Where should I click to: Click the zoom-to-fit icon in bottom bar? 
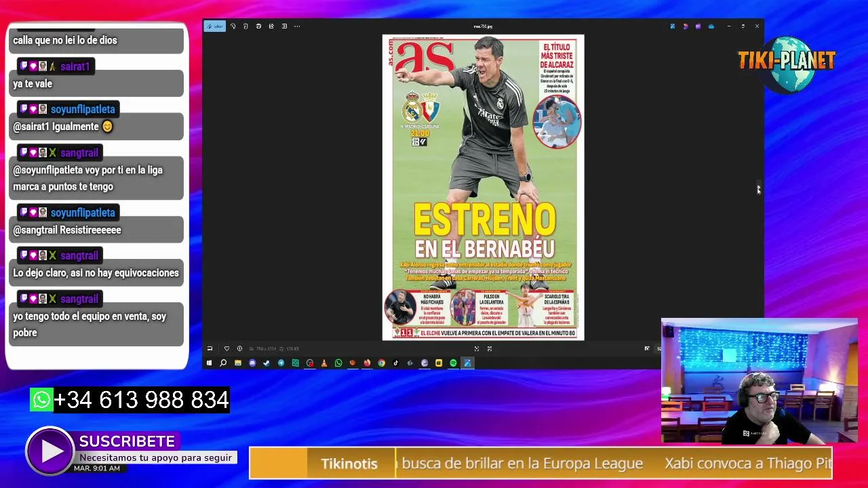[476, 348]
